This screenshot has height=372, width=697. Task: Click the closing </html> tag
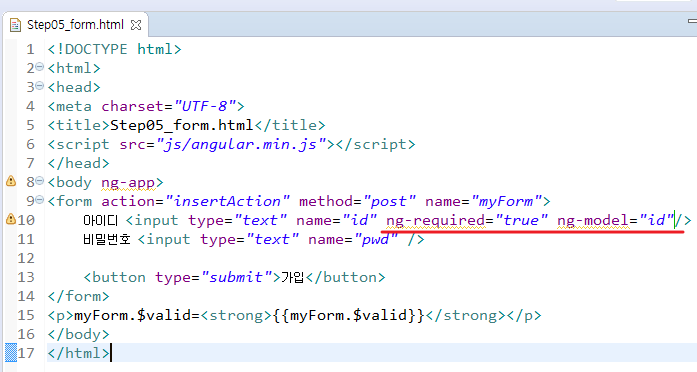click(78, 353)
